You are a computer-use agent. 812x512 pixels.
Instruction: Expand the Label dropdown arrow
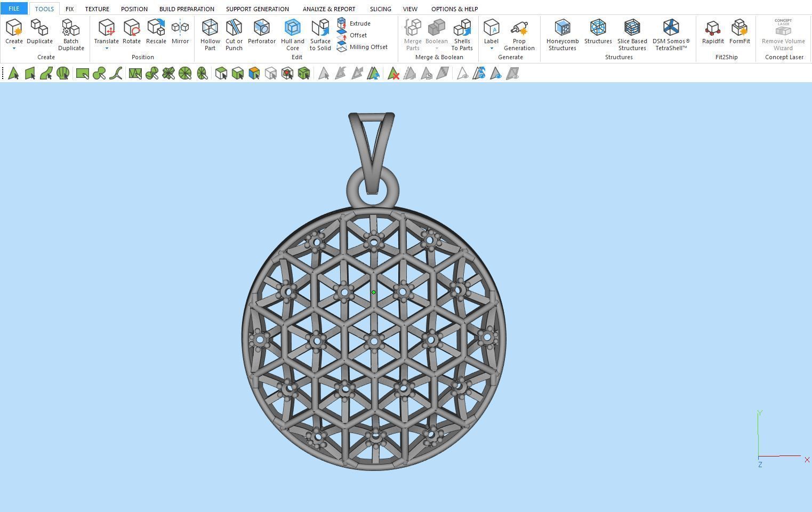(491, 49)
